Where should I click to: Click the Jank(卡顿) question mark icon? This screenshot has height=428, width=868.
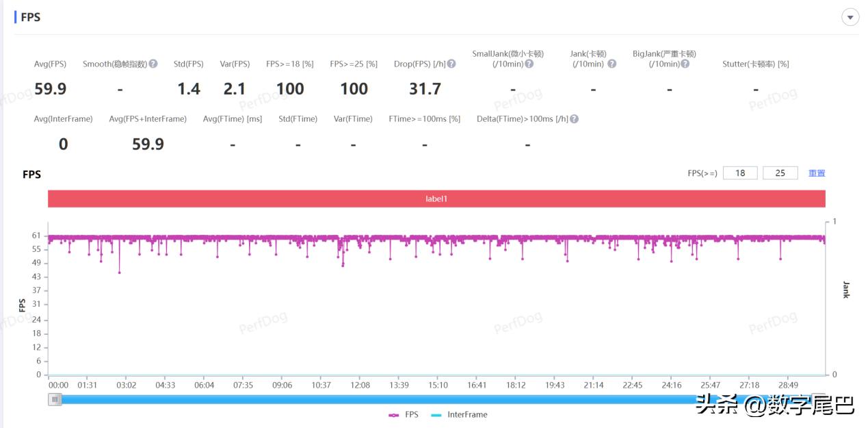(x=611, y=64)
